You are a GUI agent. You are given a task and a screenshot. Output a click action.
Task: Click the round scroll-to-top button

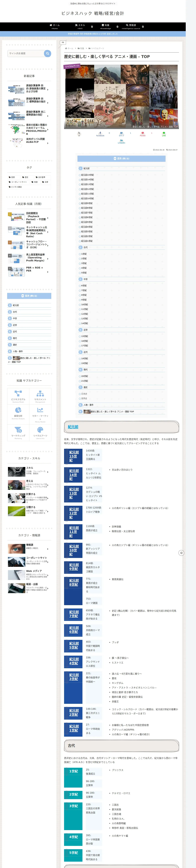coord(181,553)
